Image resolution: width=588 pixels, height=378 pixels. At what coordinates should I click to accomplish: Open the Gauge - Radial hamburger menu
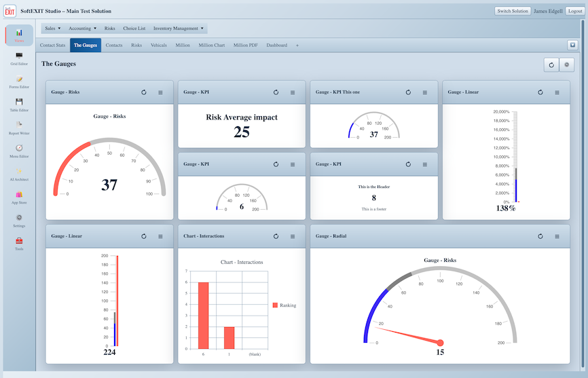pos(557,236)
